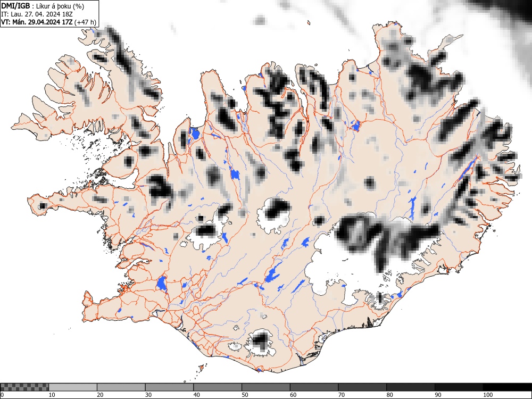The height and width of the screenshot is (399, 532).
Task: Click the legend swatch between 70 and 80
Action: point(362,387)
